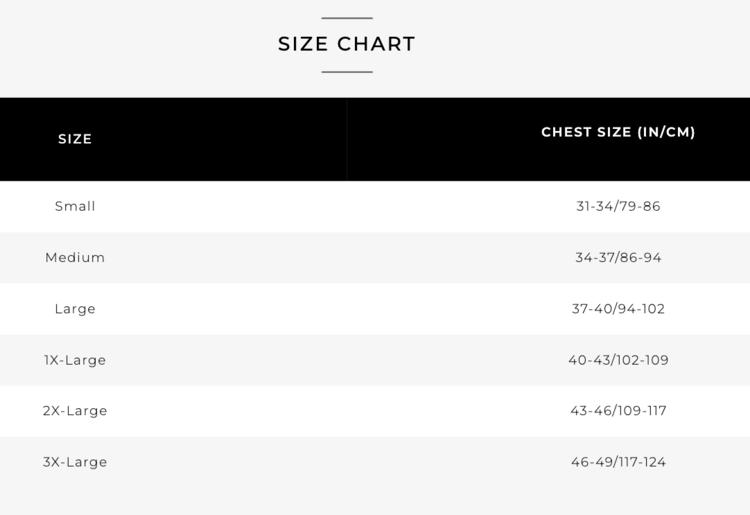Select the Medium size row label
Image resolution: width=750 pixels, height=515 pixels.
(75, 257)
